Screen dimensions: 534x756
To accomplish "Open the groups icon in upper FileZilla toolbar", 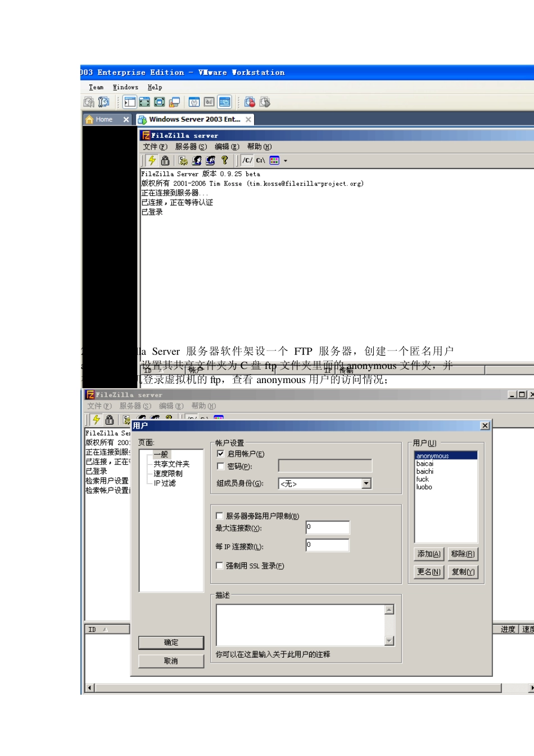I will [x=210, y=160].
